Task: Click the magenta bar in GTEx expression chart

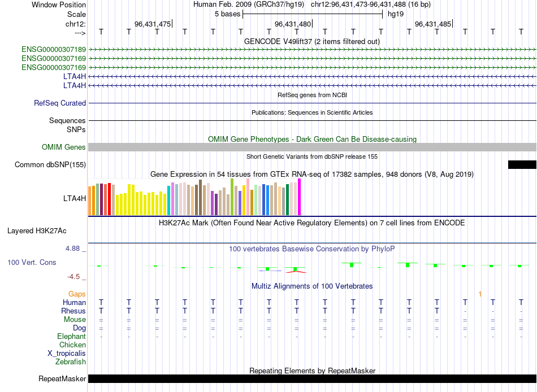Action: tap(300, 197)
